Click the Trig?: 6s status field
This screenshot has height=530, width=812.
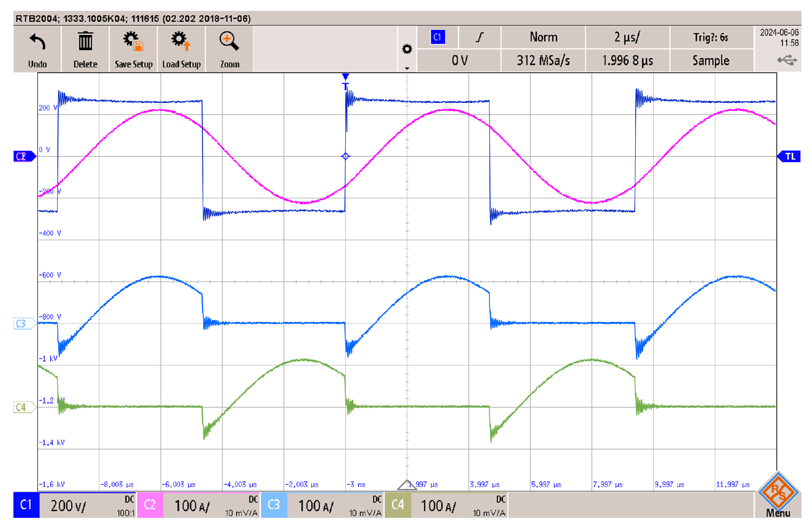click(711, 37)
